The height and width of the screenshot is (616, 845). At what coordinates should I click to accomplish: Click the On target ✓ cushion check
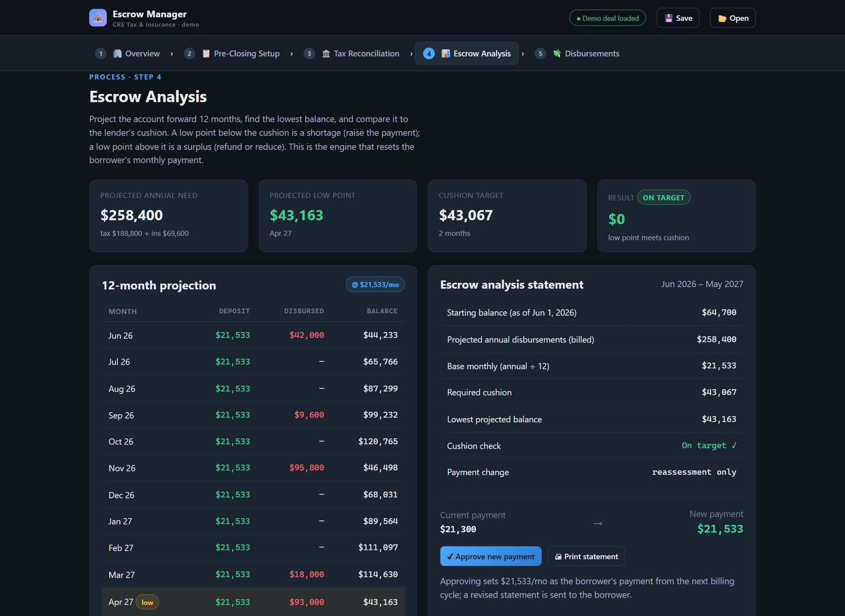pos(709,446)
